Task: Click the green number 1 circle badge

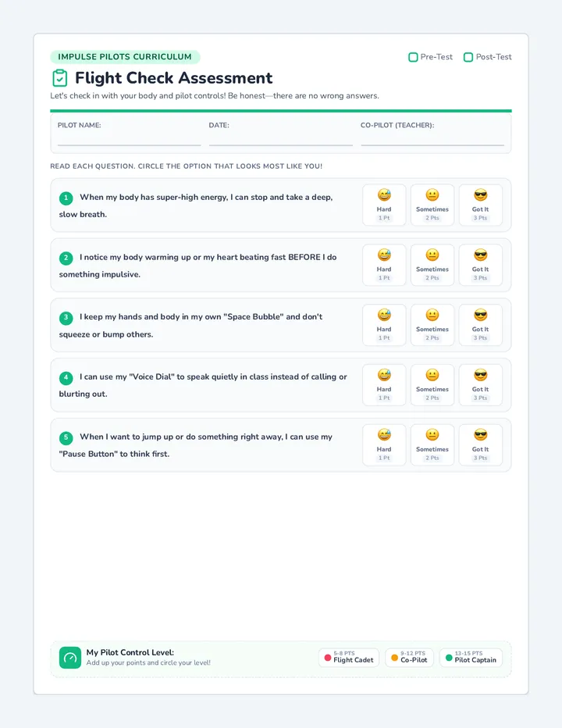Action: click(66, 198)
